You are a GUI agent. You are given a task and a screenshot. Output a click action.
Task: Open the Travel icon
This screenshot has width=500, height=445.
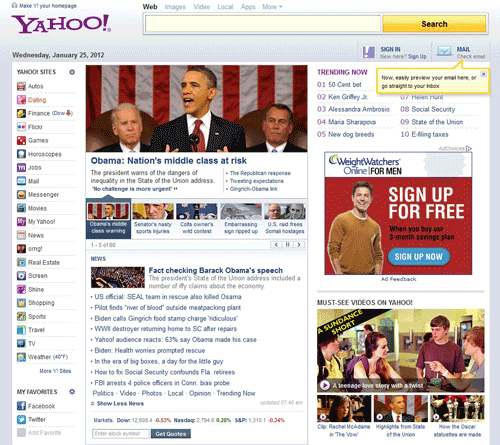(x=21, y=330)
